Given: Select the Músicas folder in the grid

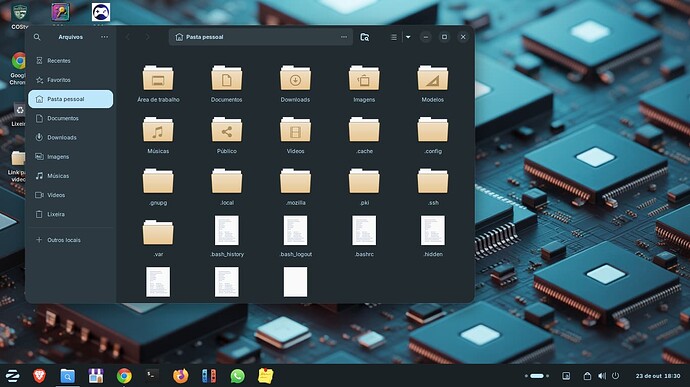Looking at the screenshot, I should coord(158,135).
